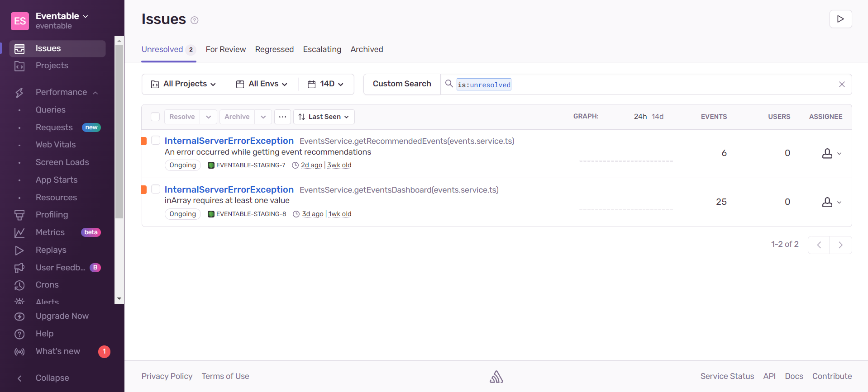The width and height of the screenshot is (868, 392).
Task: Click the Resolve button
Action: click(182, 117)
